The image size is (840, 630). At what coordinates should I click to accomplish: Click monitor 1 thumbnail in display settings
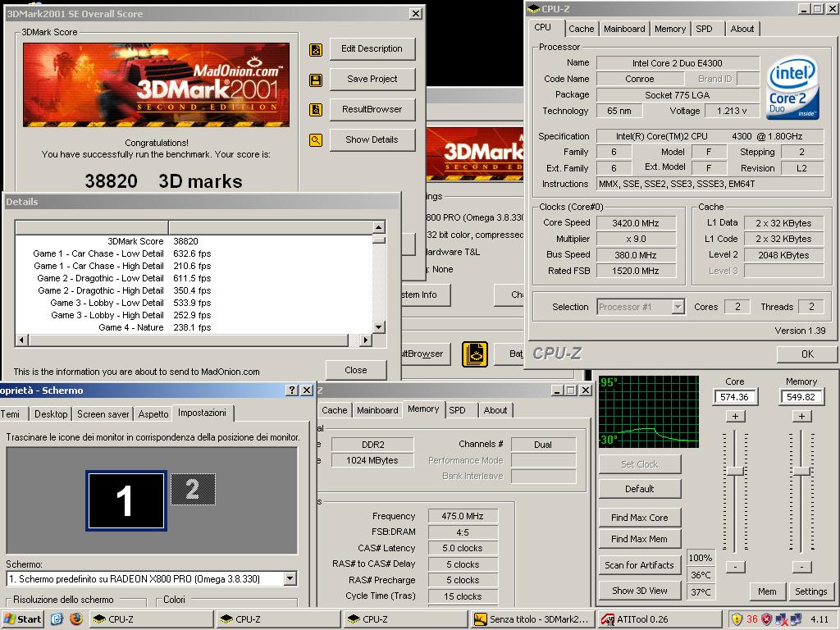click(126, 500)
